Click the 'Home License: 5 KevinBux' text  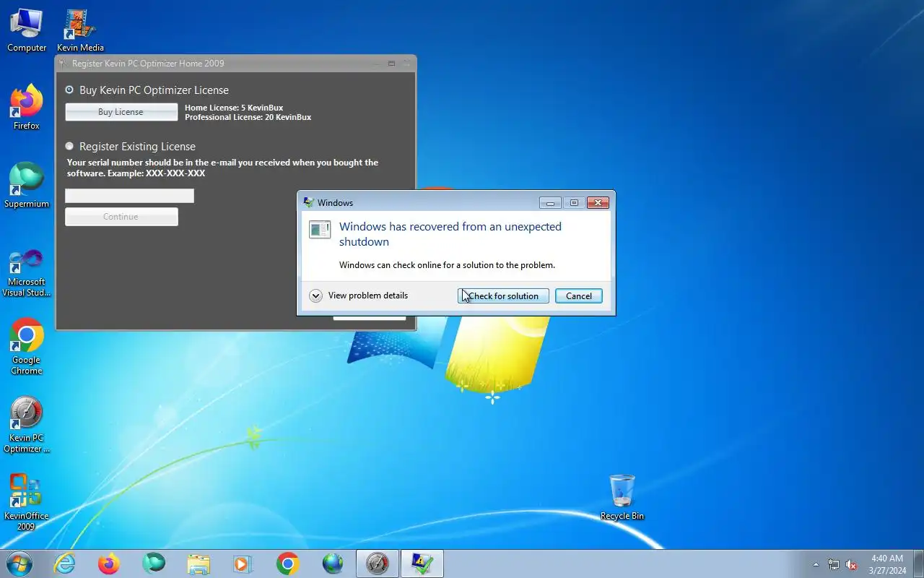tap(234, 108)
